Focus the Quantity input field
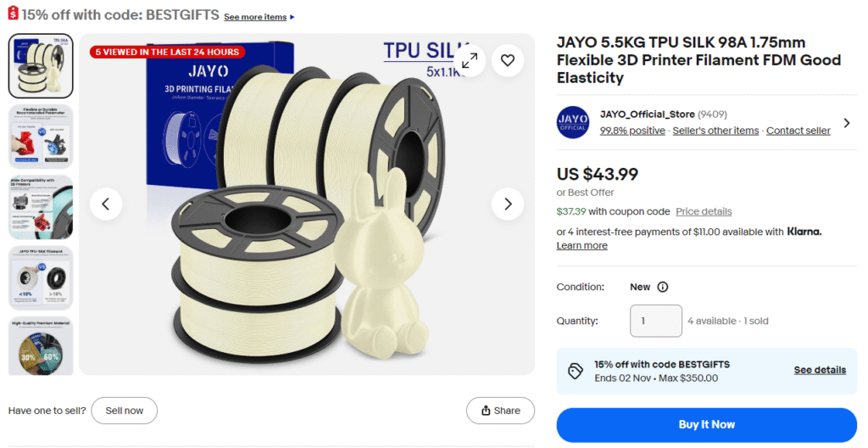The image size is (868, 448). pyautogui.click(x=655, y=321)
